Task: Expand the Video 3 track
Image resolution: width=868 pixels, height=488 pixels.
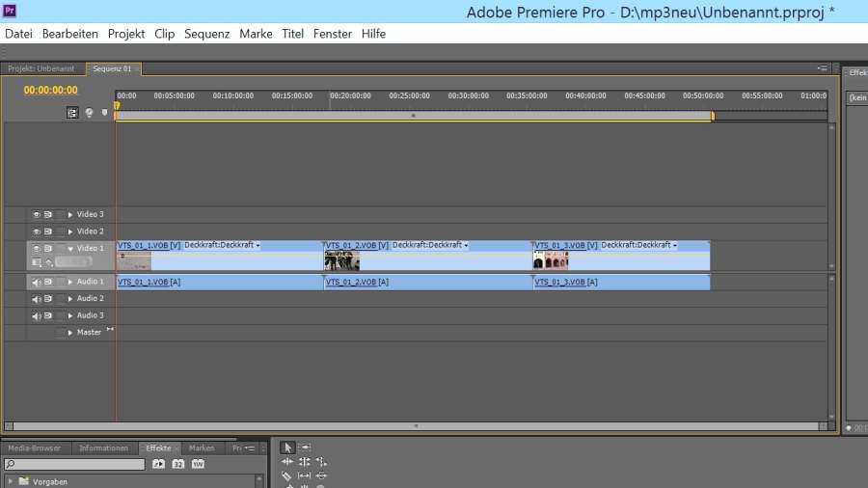Action: (x=70, y=215)
